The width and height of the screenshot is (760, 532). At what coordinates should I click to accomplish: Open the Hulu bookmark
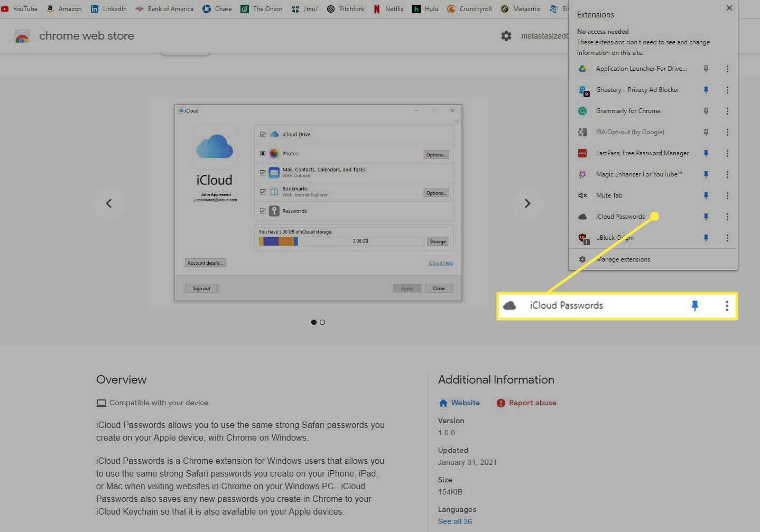click(425, 8)
